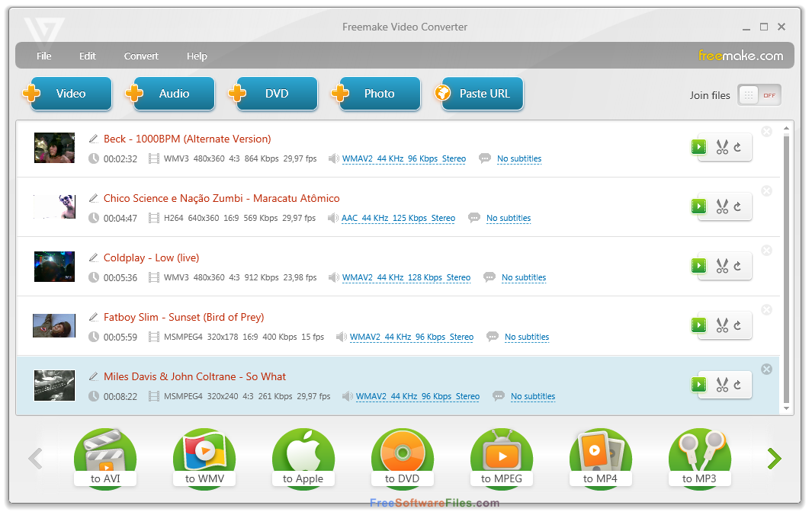Click the scroll down arrow of file list
The image size is (812, 515).
tap(786, 408)
